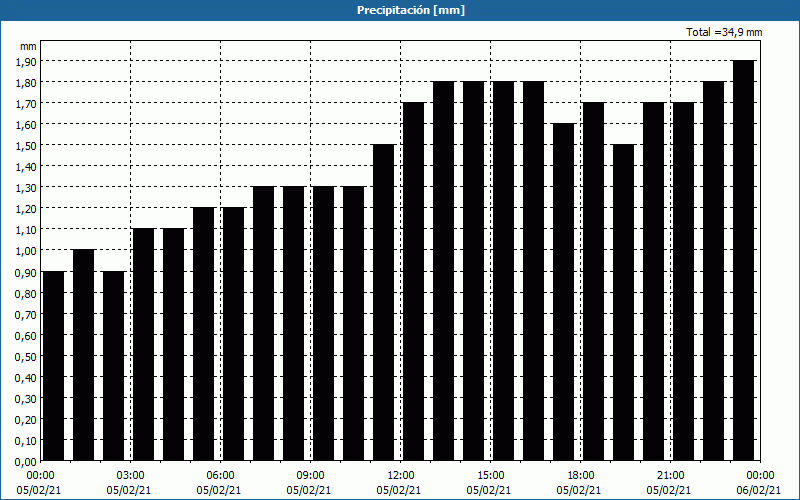Select the Total =34,9 mm label
This screenshot has width=800, height=500.
point(724,32)
